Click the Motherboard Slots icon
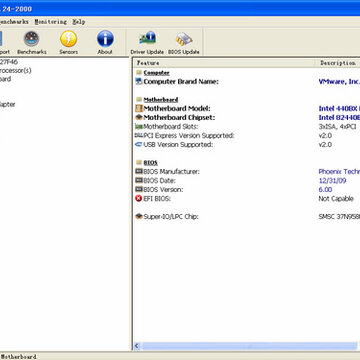The height and width of the screenshot is (360, 360). point(139,126)
